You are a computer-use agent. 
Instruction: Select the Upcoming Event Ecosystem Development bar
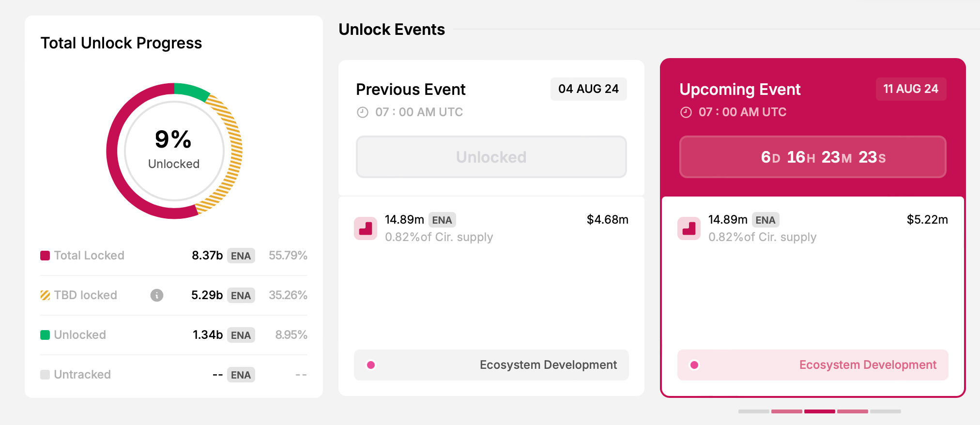(812, 365)
